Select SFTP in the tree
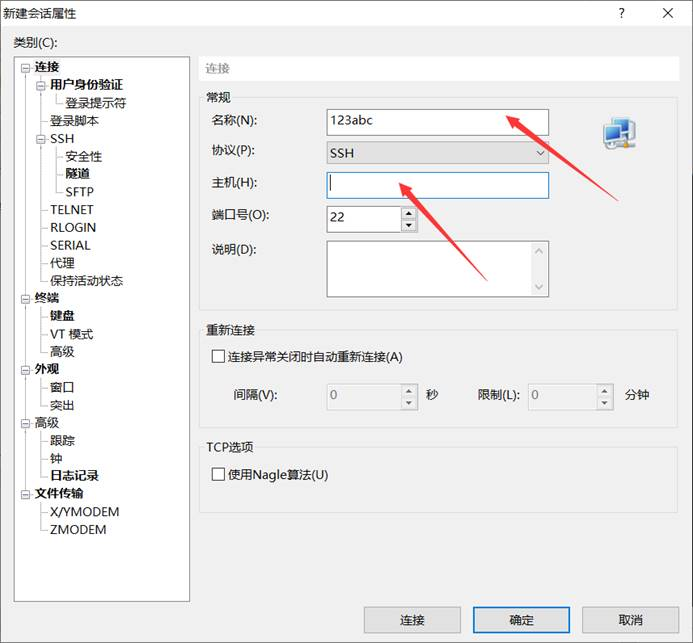 point(80,192)
